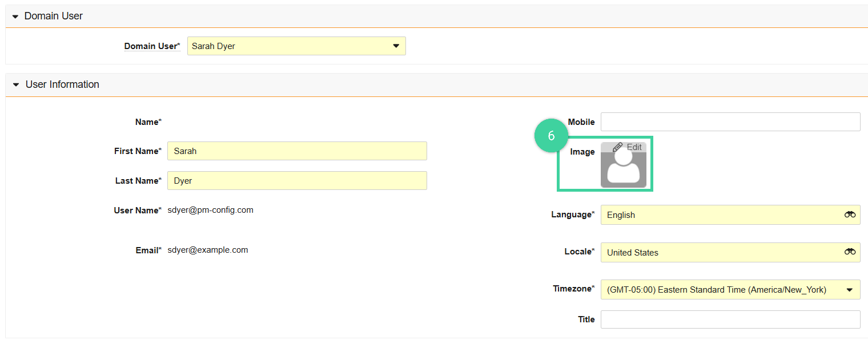868x340 pixels.
Task: Click inside the Title input field
Action: tap(730, 319)
